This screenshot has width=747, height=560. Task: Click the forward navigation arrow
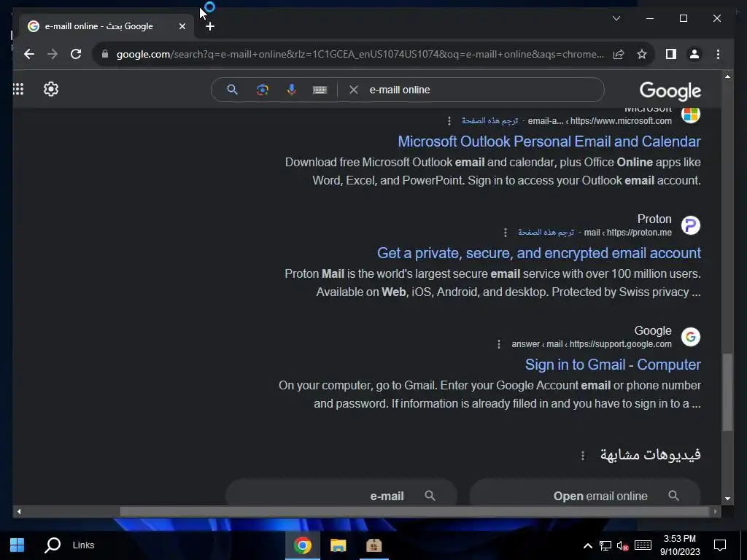[x=53, y=54]
